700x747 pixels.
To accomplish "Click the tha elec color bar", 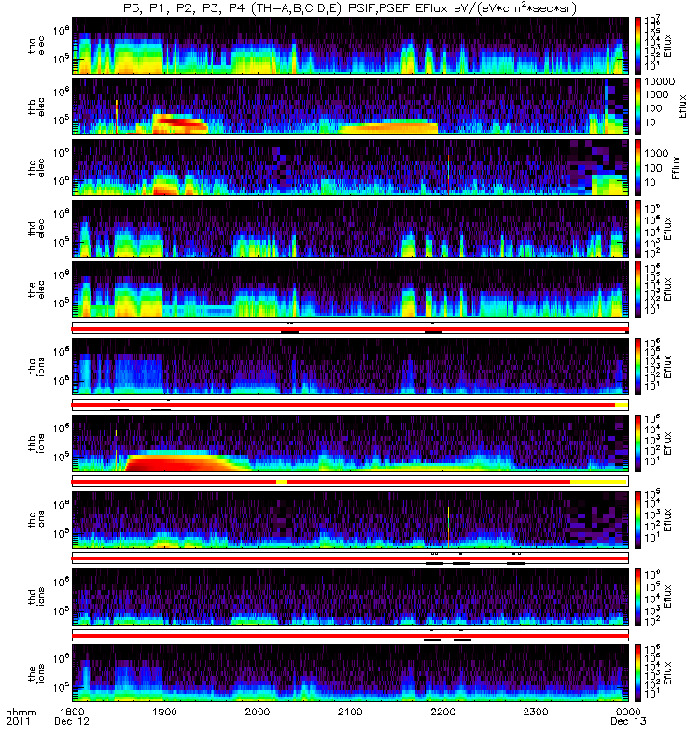I will (637, 46).
